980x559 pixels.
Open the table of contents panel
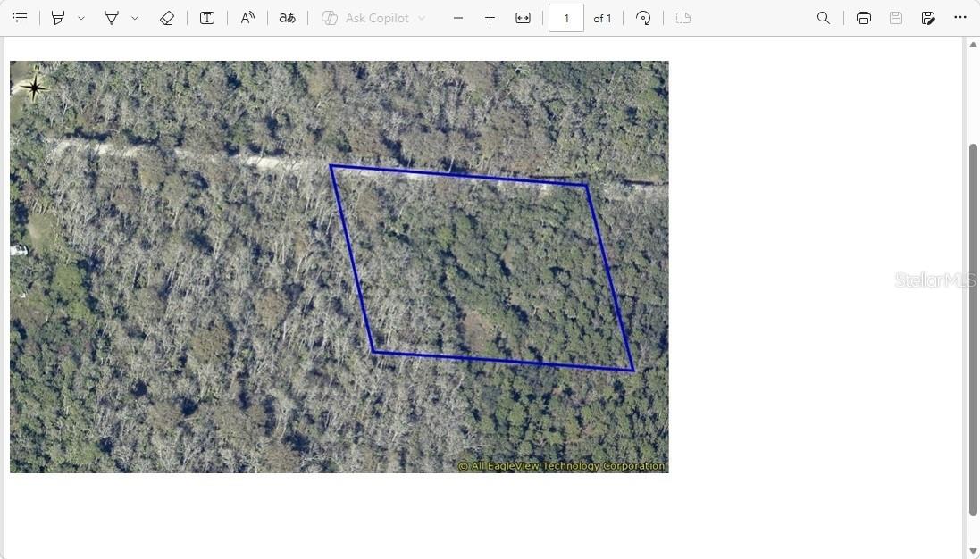pyautogui.click(x=20, y=17)
